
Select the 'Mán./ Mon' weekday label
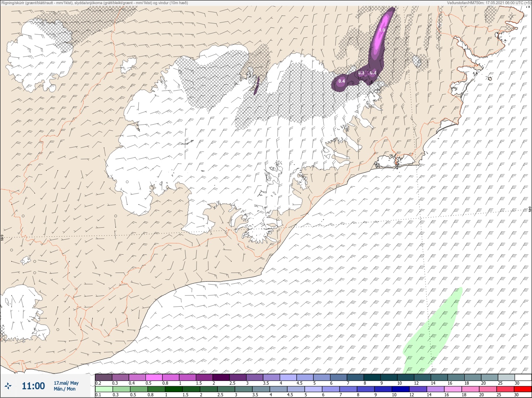pos(65,389)
